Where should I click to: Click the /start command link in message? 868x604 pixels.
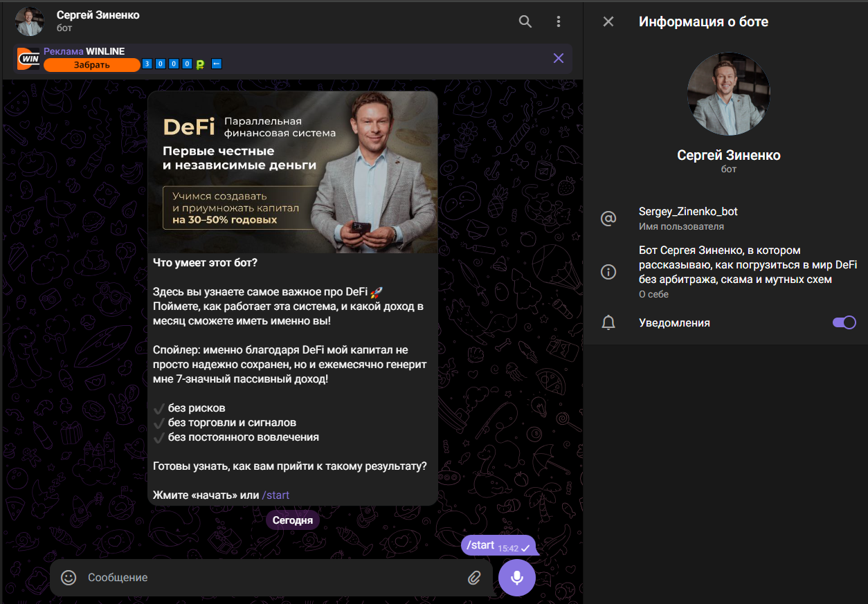(x=275, y=495)
